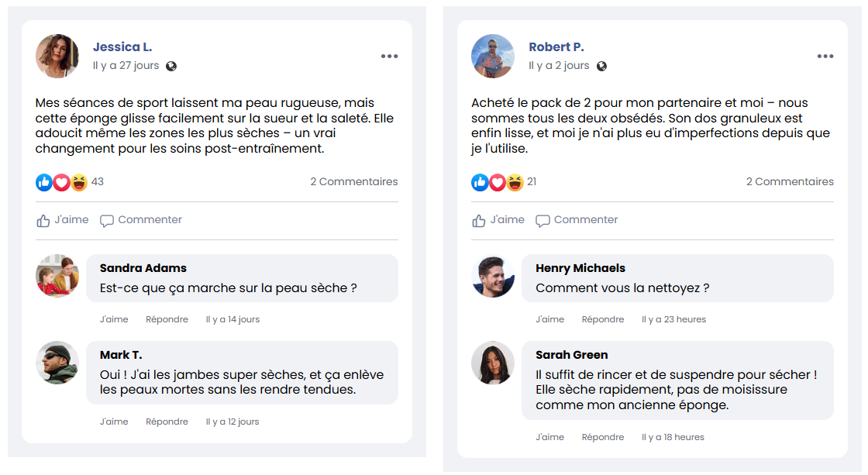Open the three-dot menu on Robert P.'s post
868x475 pixels.
pyautogui.click(x=825, y=56)
